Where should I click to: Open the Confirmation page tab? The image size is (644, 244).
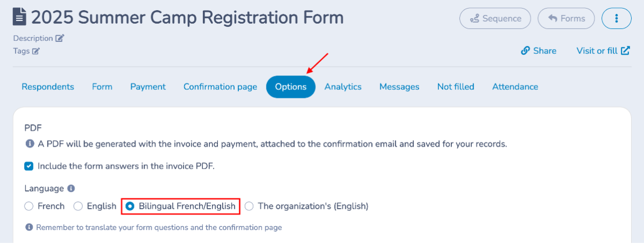coord(220,87)
